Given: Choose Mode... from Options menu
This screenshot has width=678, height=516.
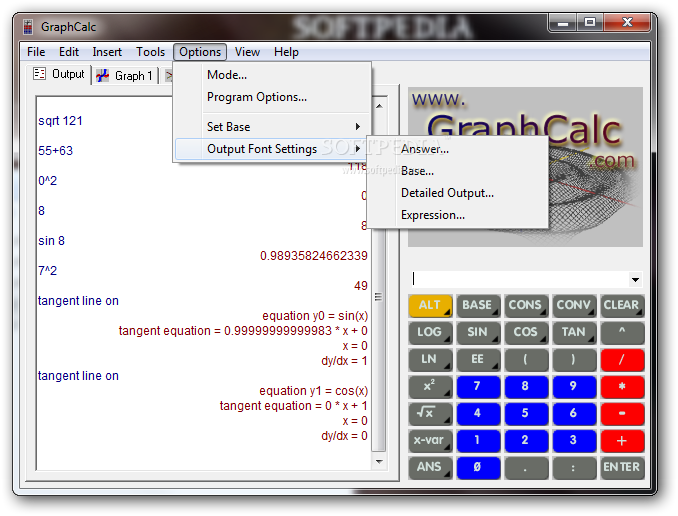Looking at the screenshot, I should pyautogui.click(x=272, y=75).
